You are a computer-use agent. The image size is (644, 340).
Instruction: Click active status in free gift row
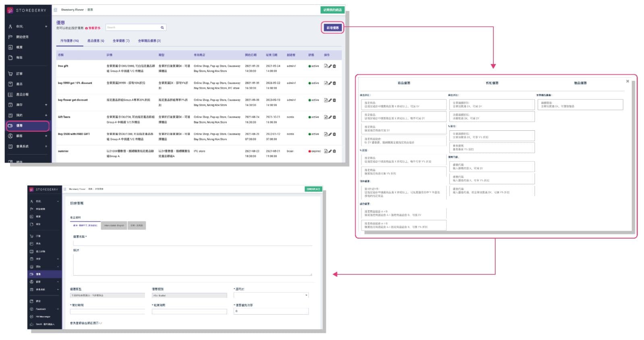(x=314, y=66)
